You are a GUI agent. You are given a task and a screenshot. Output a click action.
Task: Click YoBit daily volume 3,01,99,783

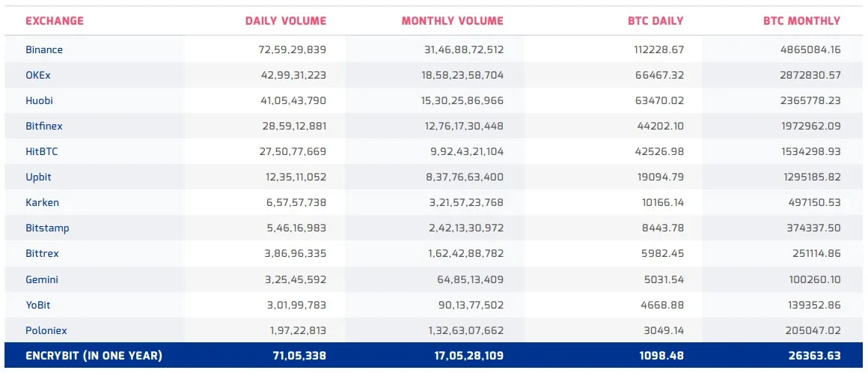pos(297,305)
